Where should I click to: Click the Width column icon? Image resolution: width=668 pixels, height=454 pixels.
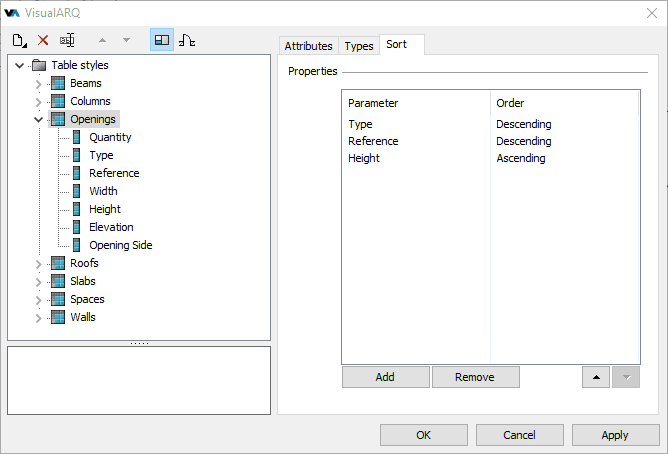click(77, 191)
